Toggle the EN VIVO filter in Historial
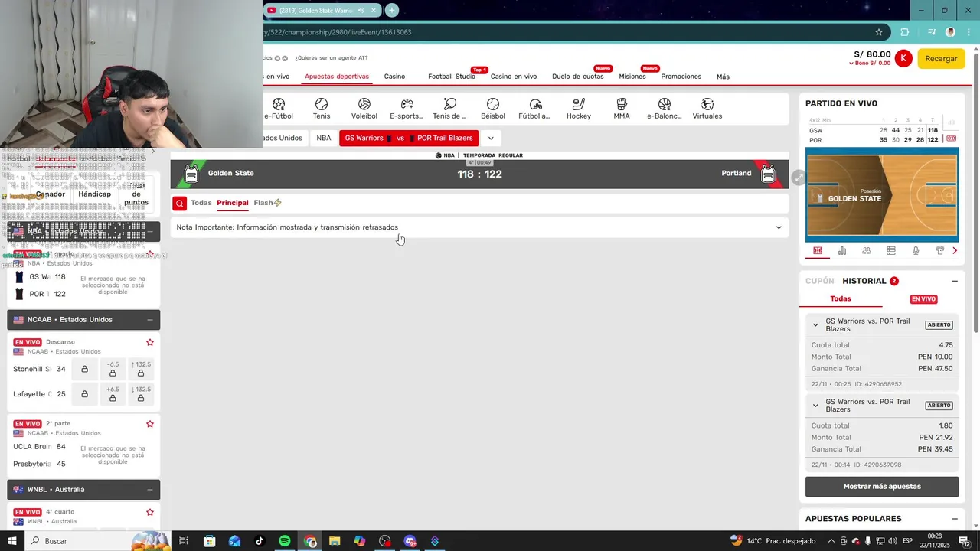The image size is (980, 551). click(923, 299)
